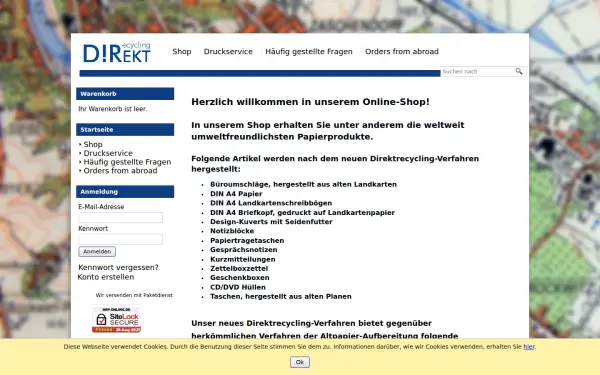Open Shop in the top navigation
Viewport: 600px width, 375px height.
click(182, 51)
